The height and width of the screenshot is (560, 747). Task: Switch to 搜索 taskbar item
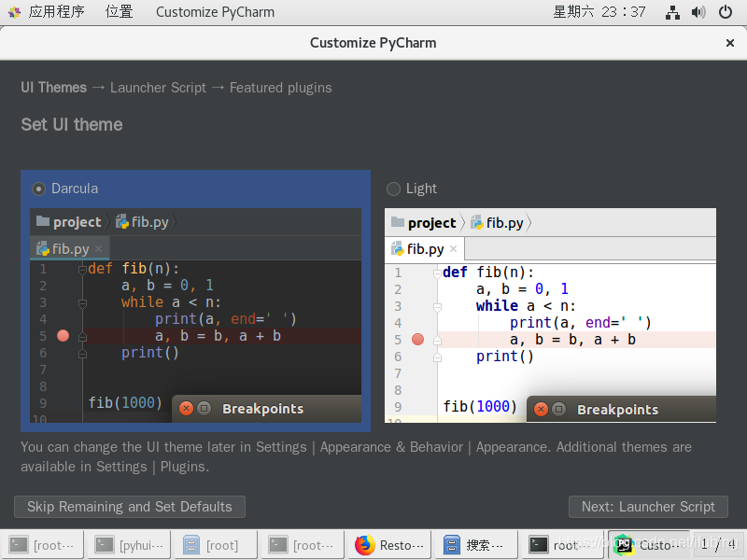(476, 545)
